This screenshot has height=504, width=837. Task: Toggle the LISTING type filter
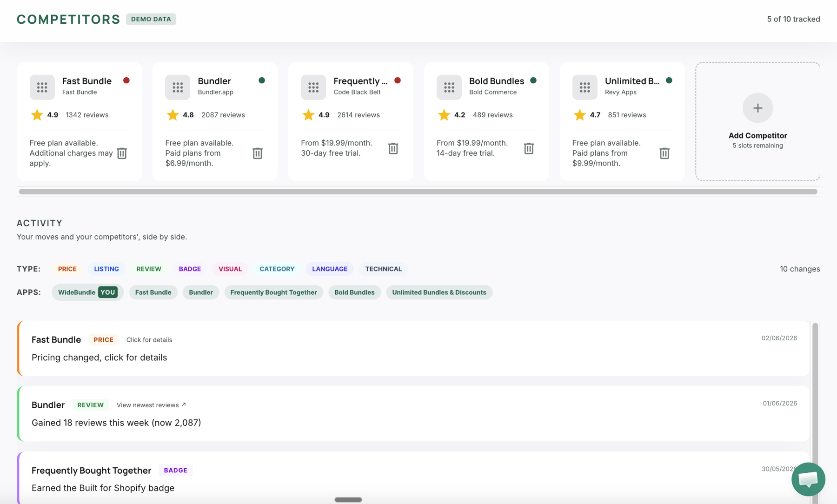tap(106, 269)
